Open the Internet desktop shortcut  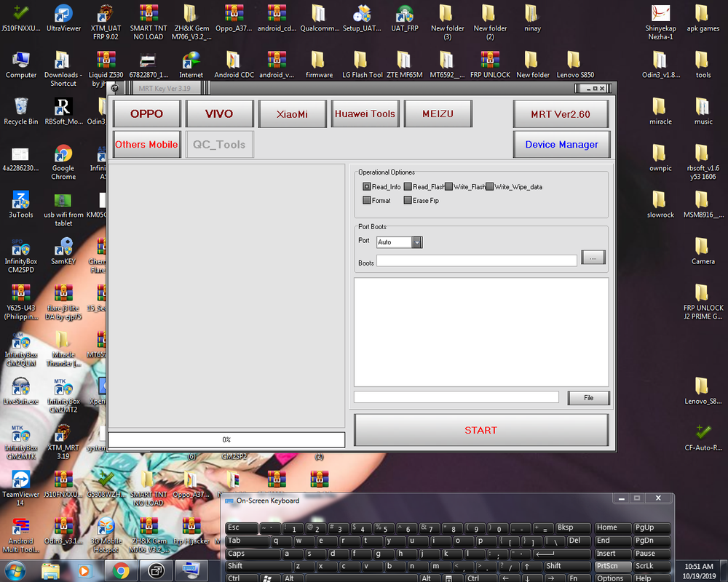(x=191, y=65)
